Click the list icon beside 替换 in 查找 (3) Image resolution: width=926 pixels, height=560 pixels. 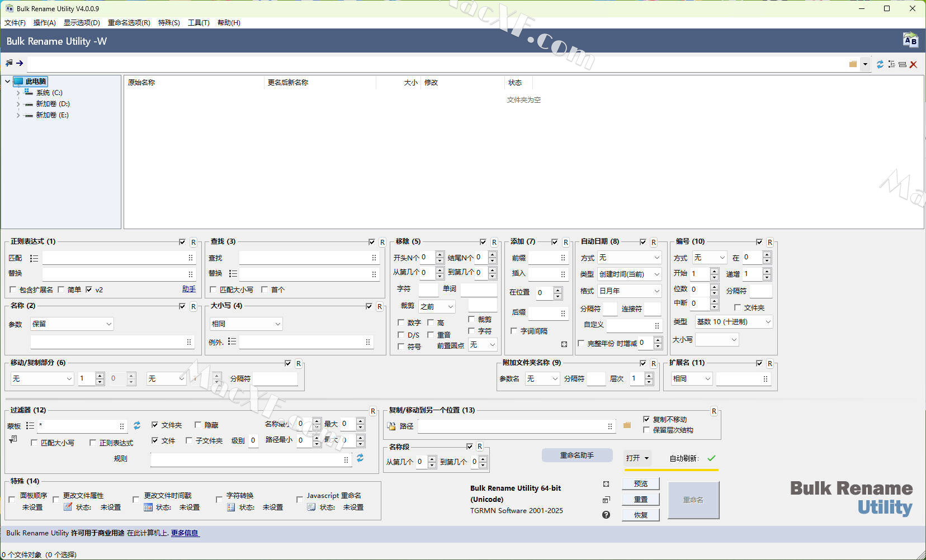click(233, 273)
